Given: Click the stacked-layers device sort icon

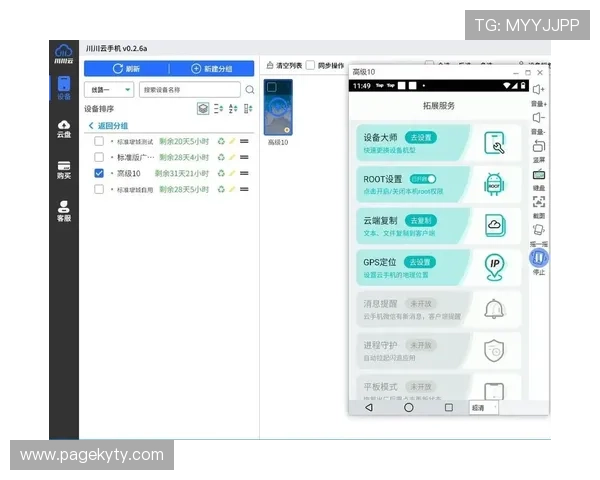Looking at the screenshot, I should point(203,109).
